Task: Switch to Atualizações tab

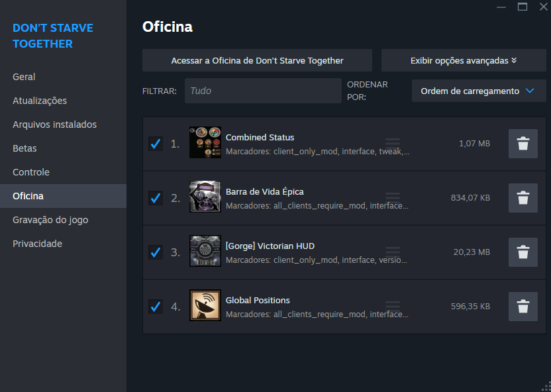Action: 40,101
